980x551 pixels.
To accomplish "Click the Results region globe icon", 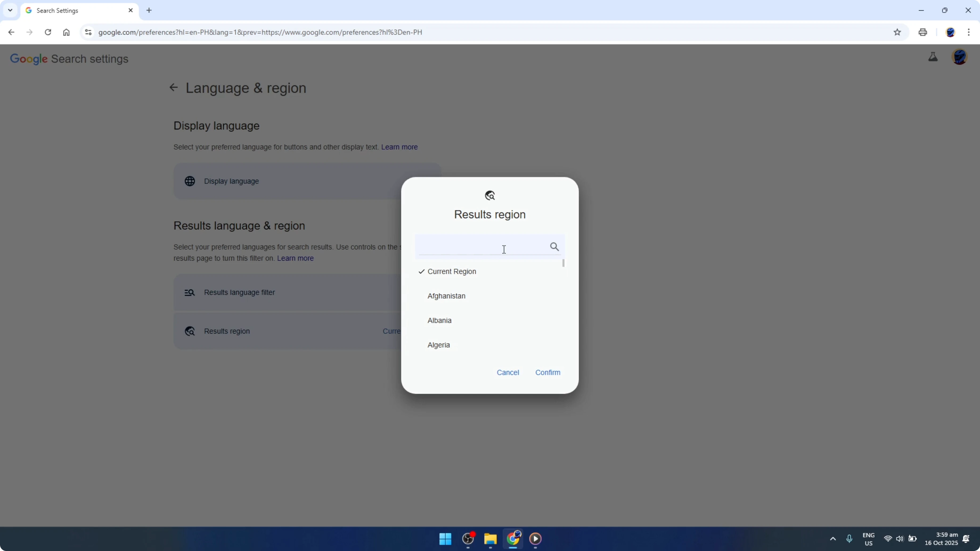I will [x=190, y=331].
